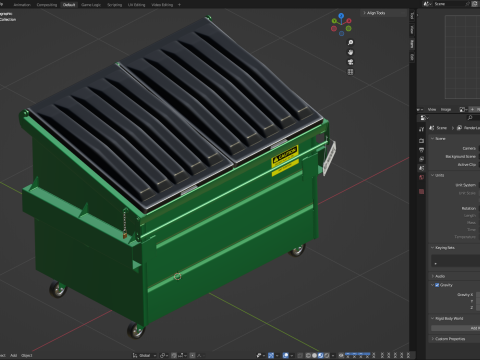480x360 pixels.
Task: Click the properties search magnifier icon
Action: pos(470,118)
